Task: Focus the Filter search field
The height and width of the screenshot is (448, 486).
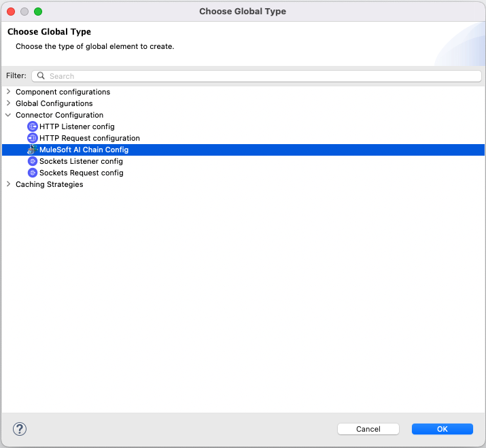Action: (258, 76)
